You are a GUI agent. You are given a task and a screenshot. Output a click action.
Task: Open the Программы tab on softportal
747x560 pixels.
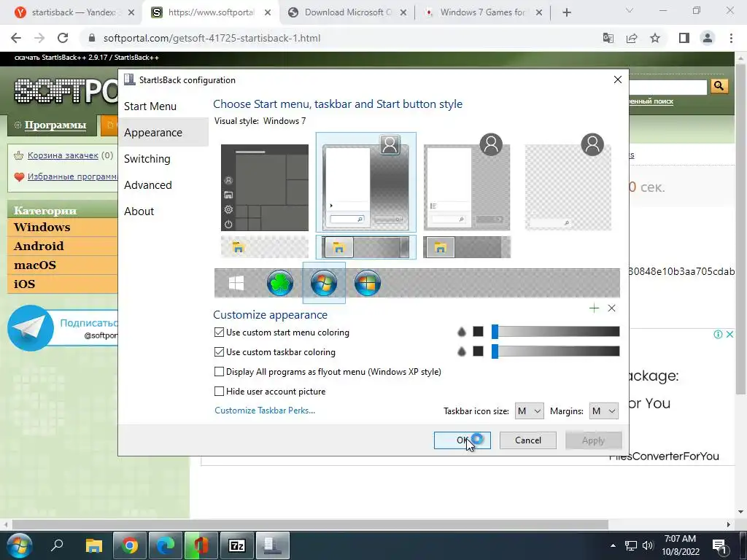coord(51,125)
